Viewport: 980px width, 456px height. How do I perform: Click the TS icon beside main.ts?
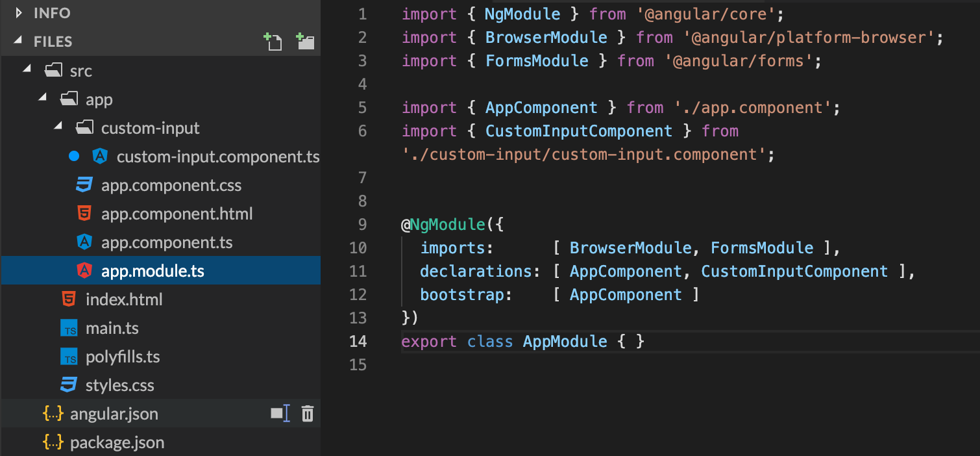click(x=69, y=328)
